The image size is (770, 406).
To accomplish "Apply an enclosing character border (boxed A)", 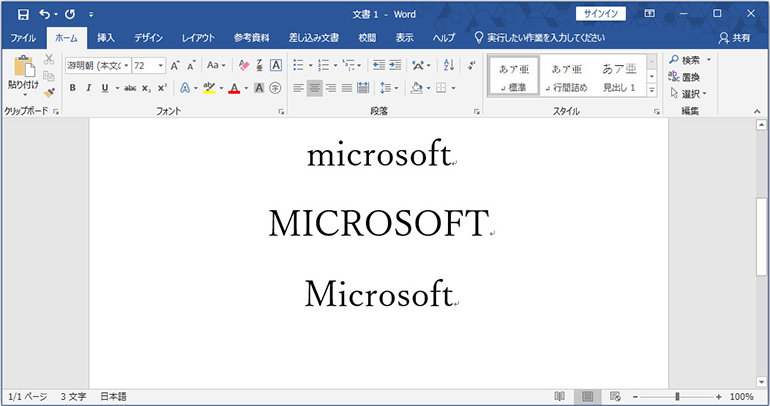I will tap(276, 65).
